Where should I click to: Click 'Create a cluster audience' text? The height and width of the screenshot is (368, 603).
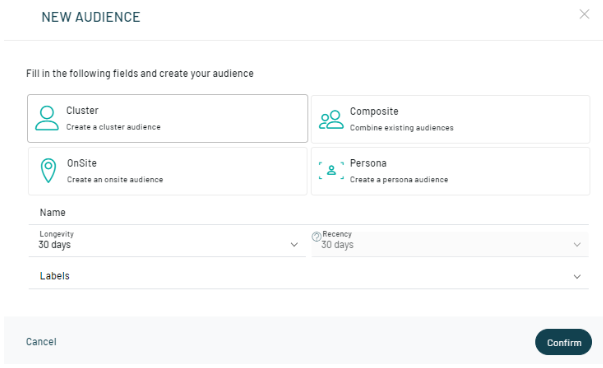coord(113,127)
